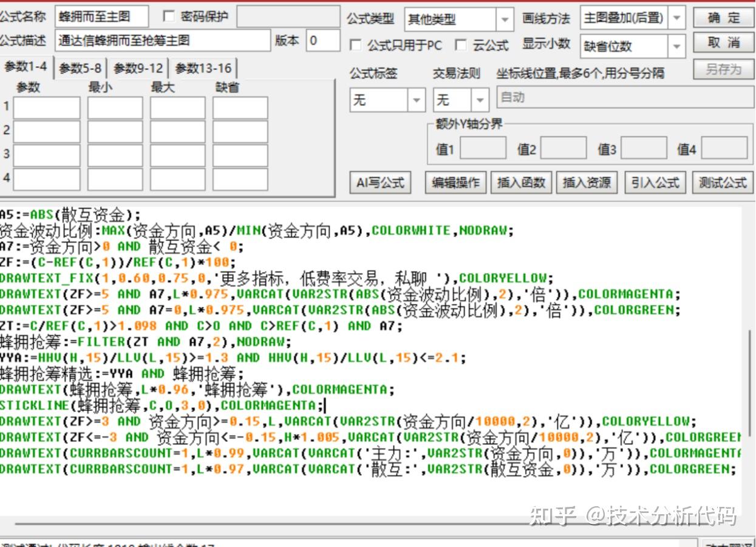Image resolution: width=756 pixels, height=547 pixels.
Task: Click the 值1 Y-axis boundary field
Action: click(483, 148)
